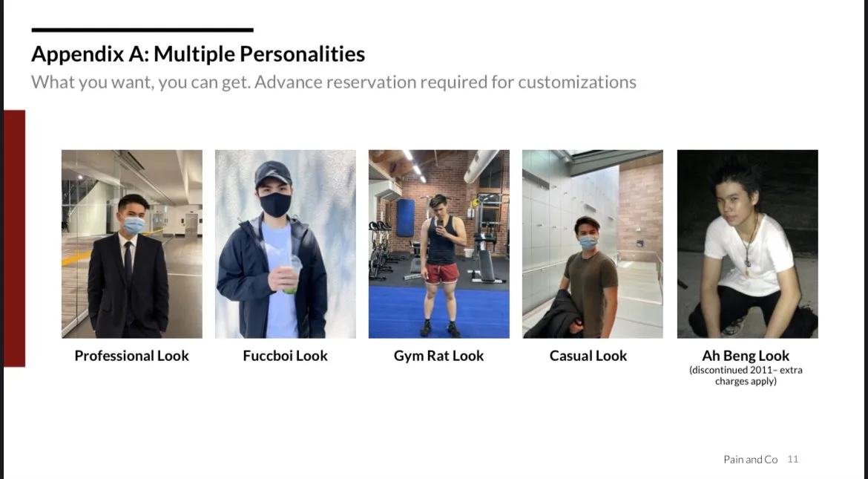Click the Casual Look photo
Screen dimensions: 868x479
pos(592,244)
